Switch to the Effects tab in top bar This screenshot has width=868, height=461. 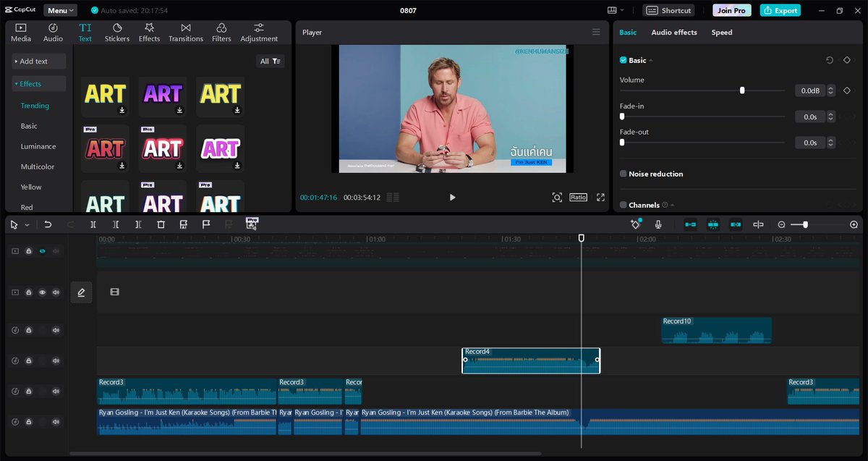click(x=149, y=33)
